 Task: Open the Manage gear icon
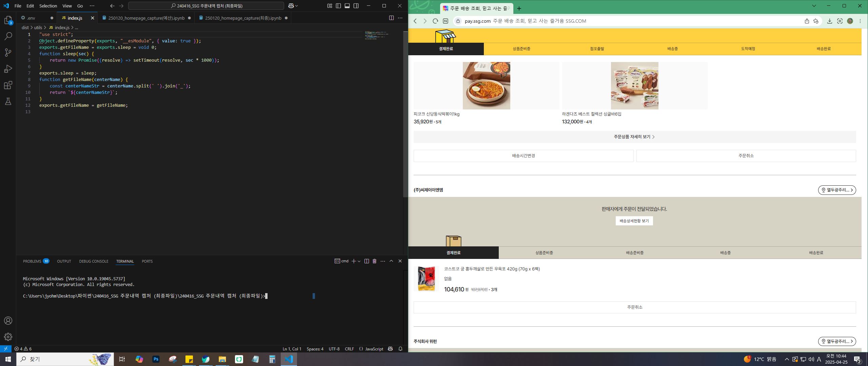click(8, 337)
